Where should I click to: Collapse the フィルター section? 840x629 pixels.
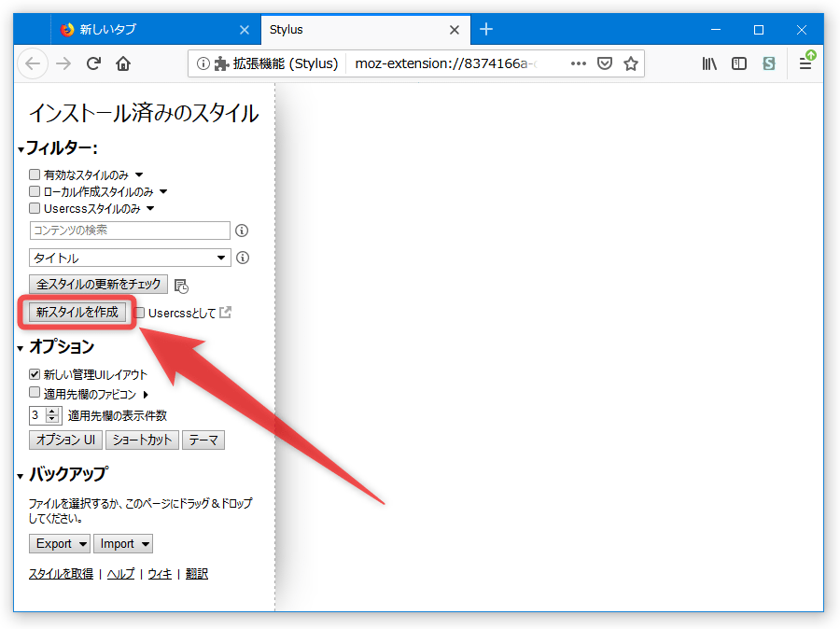point(21,149)
